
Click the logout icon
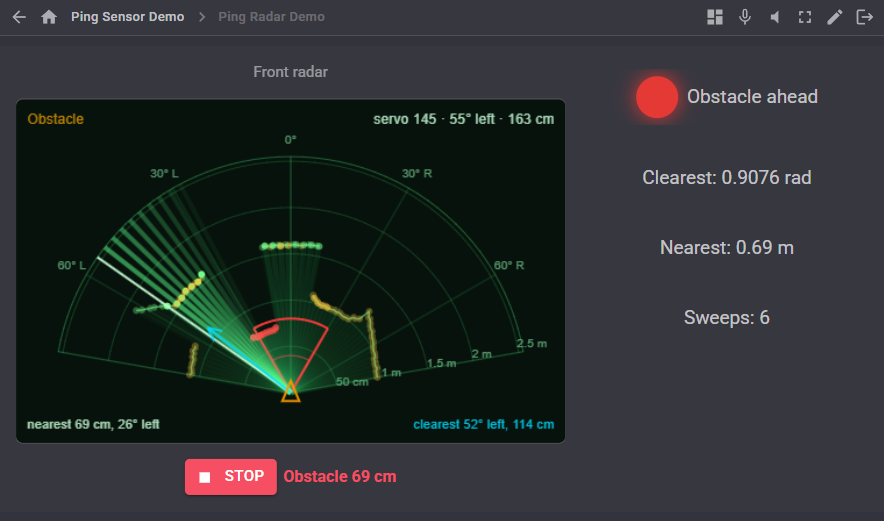[864, 17]
